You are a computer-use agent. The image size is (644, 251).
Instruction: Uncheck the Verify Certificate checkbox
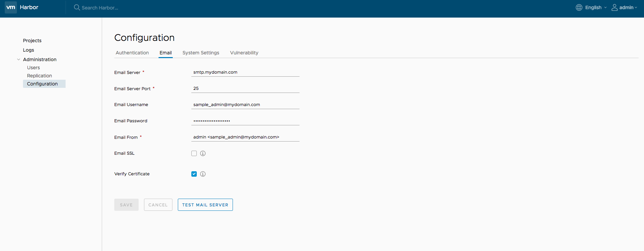[194, 174]
